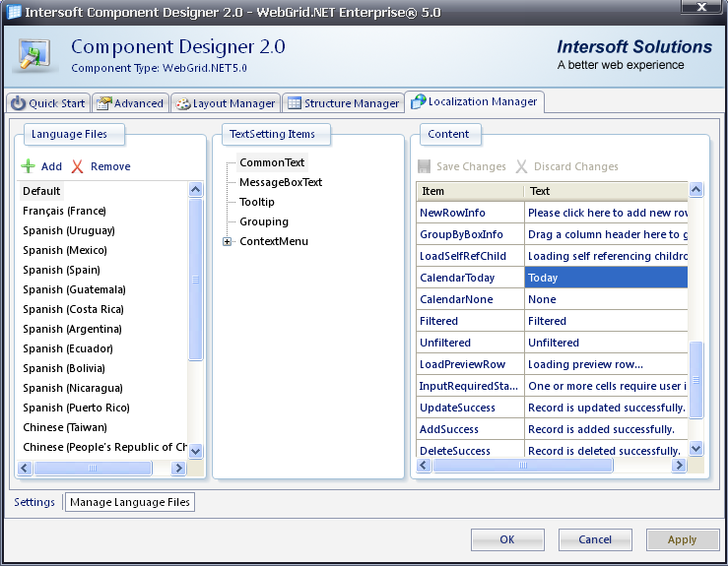Select Chinese (Taiwan) language file
The image size is (728, 566).
[x=65, y=427]
